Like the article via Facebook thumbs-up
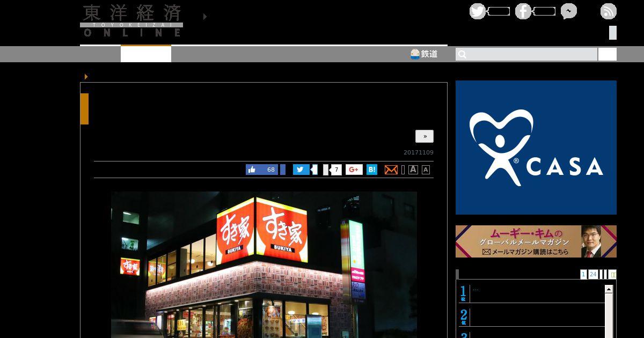The image size is (644, 338). 262,170
